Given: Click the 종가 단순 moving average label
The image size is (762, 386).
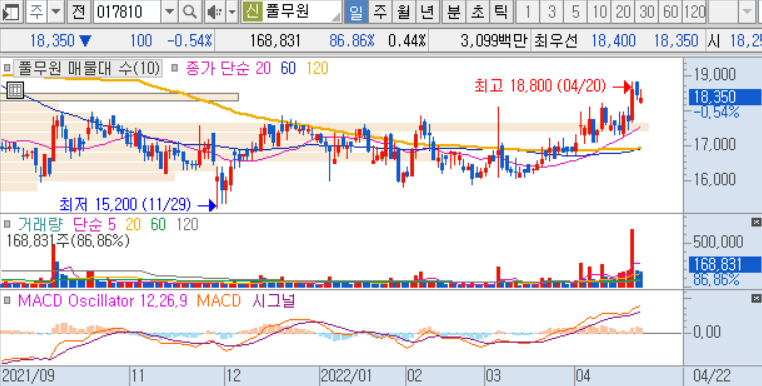Looking at the screenshot, I should (217, 69).
